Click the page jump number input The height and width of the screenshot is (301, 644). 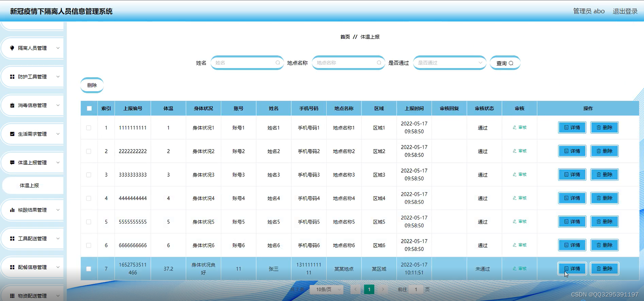416,289
